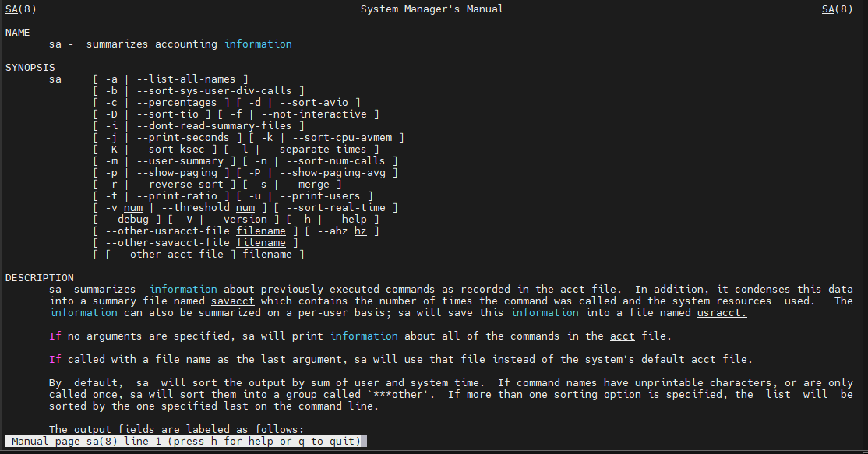Image resolution: width=868 pixels, height=454 pixels.
Task: Click the underlined 'hz' argument
Action: (x=361, y=231)
